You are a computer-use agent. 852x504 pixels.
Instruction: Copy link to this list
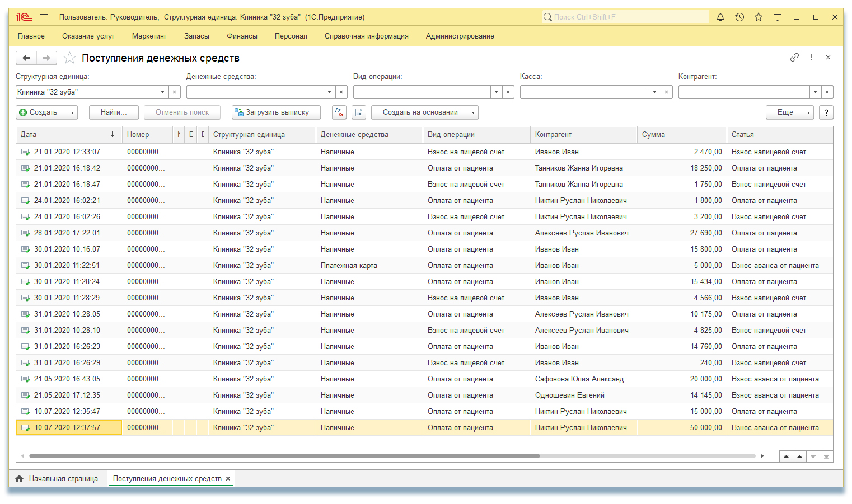794,57
